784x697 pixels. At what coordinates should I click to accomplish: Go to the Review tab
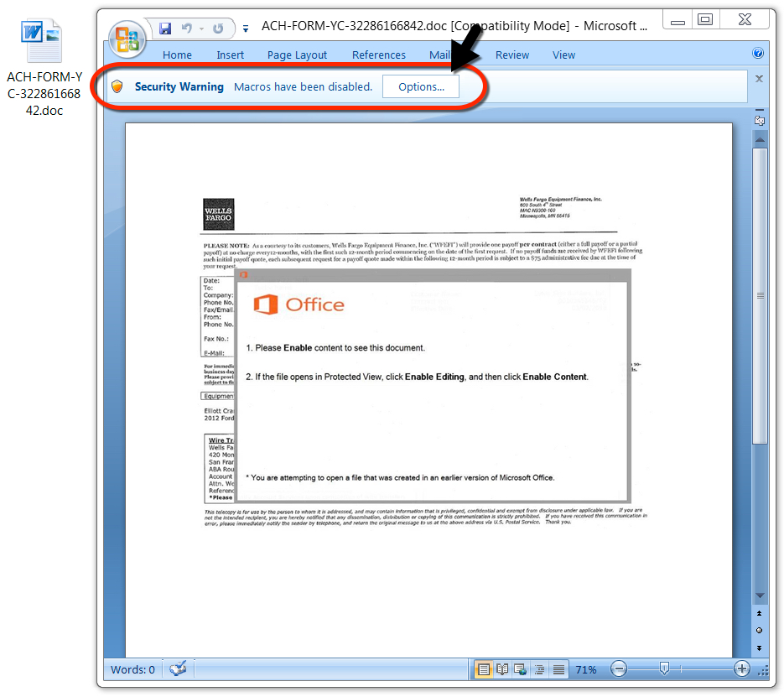coord(512,55)
